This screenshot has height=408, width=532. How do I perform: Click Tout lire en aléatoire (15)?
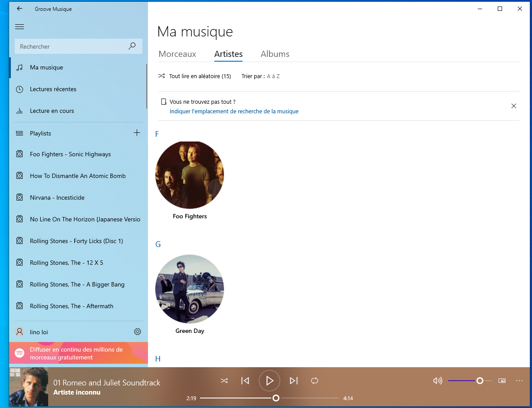coord(194,76)
